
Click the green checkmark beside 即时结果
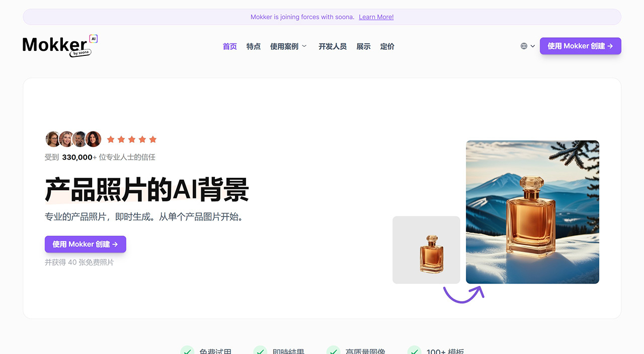click(x=260, y=350)
